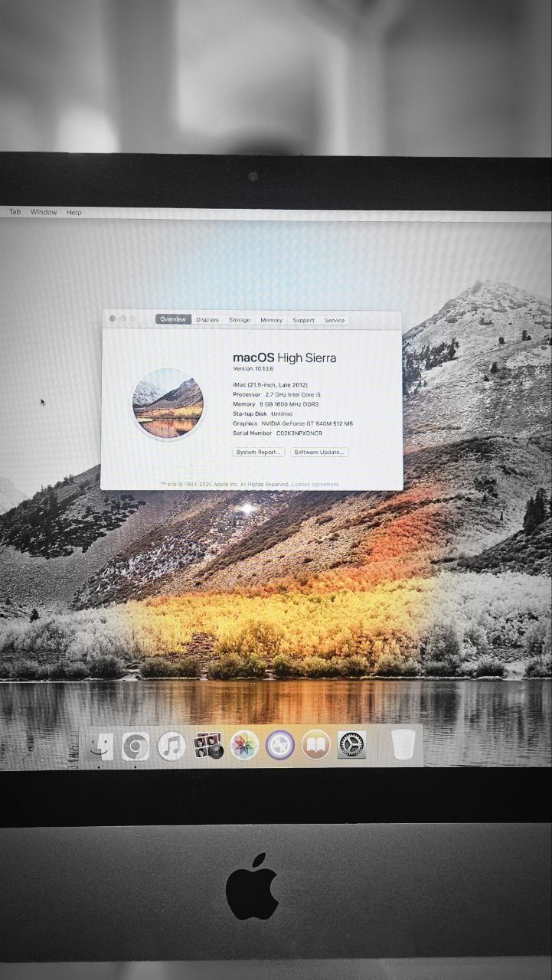Switch to the Displays tab
Viewport: 552px width, 980px height.
tap(207, 320)
